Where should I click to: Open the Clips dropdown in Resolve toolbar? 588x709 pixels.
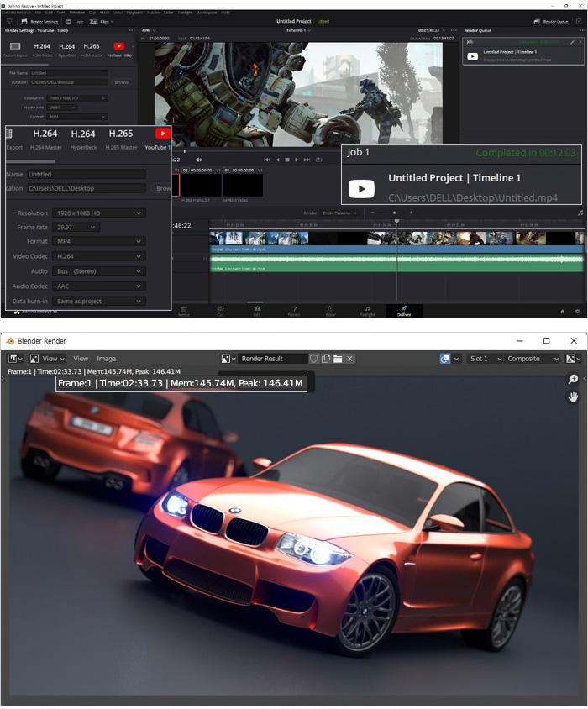coord(102,21)
